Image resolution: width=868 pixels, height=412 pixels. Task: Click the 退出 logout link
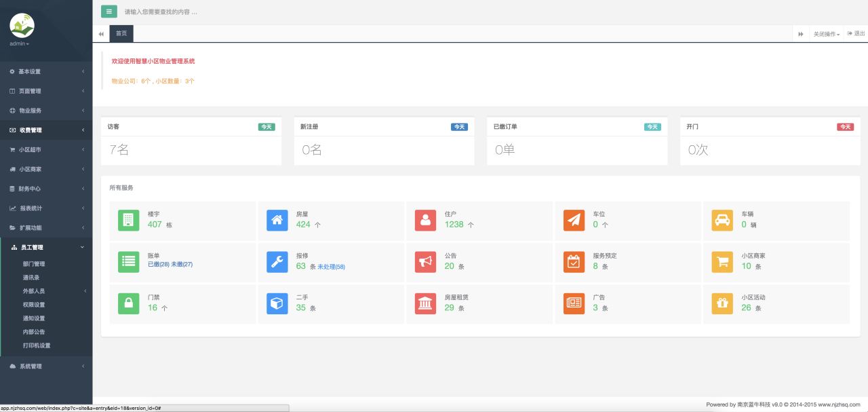pos(856,33)
